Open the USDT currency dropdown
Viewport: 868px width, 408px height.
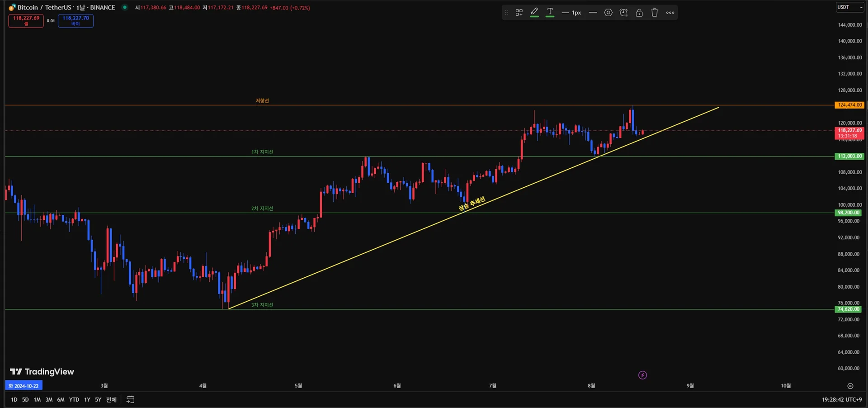point(850,7)
